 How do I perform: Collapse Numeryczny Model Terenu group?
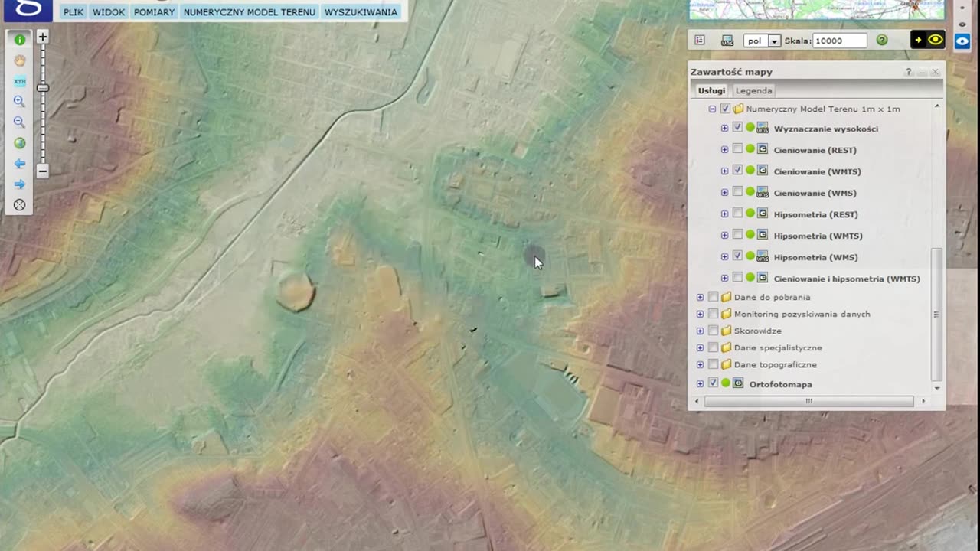click(x=712, y=109)
